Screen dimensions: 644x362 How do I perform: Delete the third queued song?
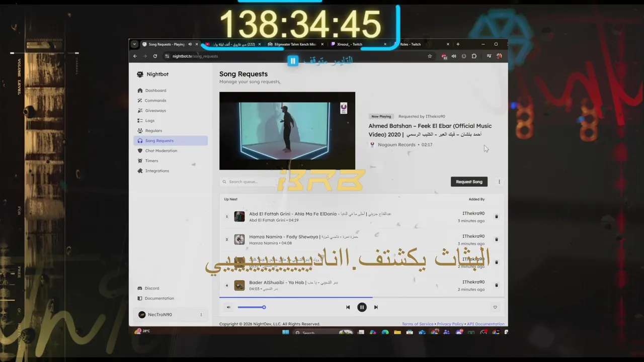pyautogui.click(x=496, y=262)
